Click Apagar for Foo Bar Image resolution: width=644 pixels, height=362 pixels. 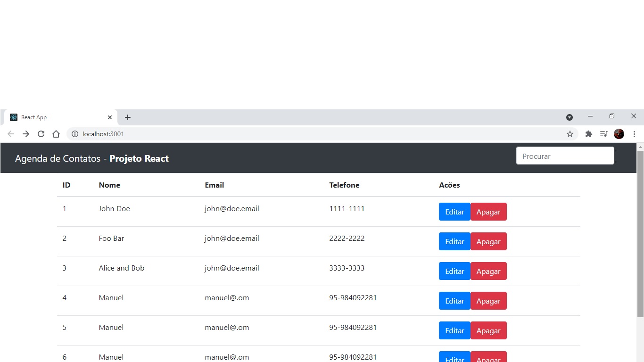pos(488,241)
